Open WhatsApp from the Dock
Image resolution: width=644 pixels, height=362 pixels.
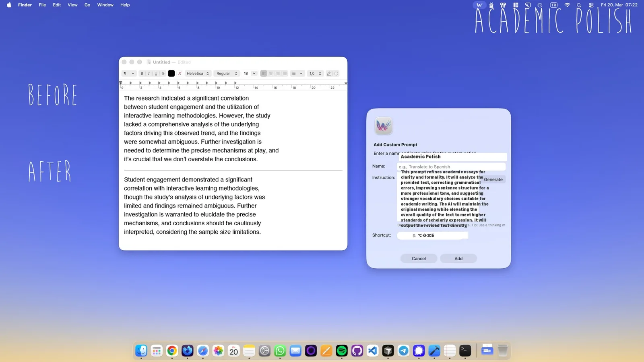point(280,351)
